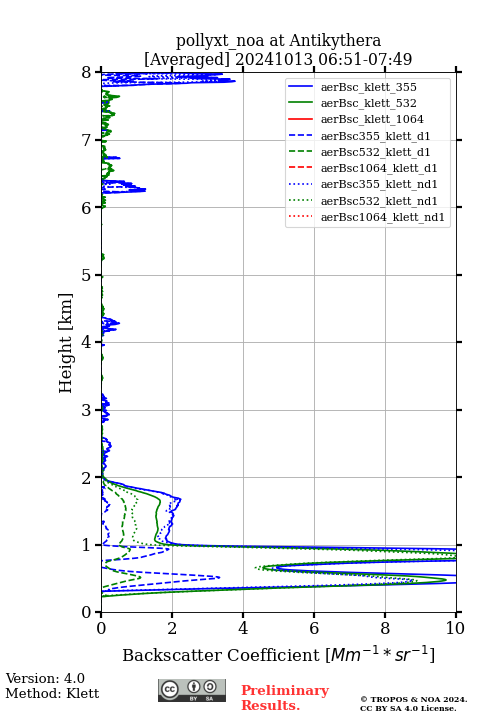The width and height of the screenshot is (480, 720).
Task: Select legend label aerBsc532_klett_nd1
Action: pos(379,201)
